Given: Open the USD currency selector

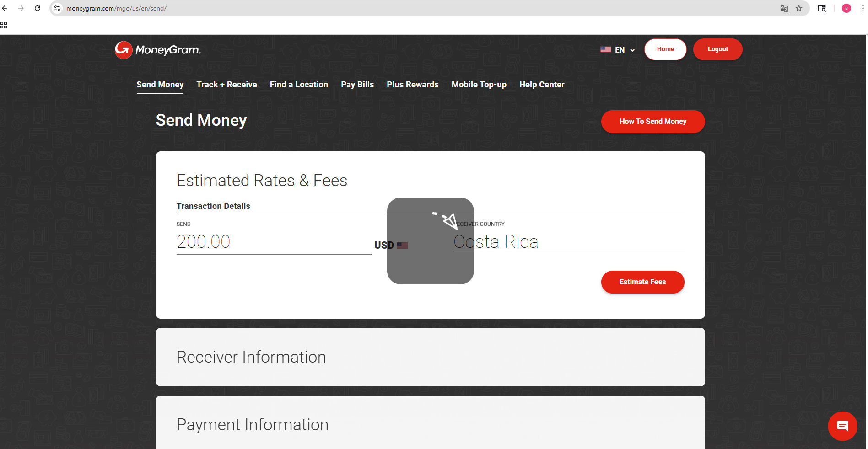Looking at the screenshot, I should click(x=390, y=245).
